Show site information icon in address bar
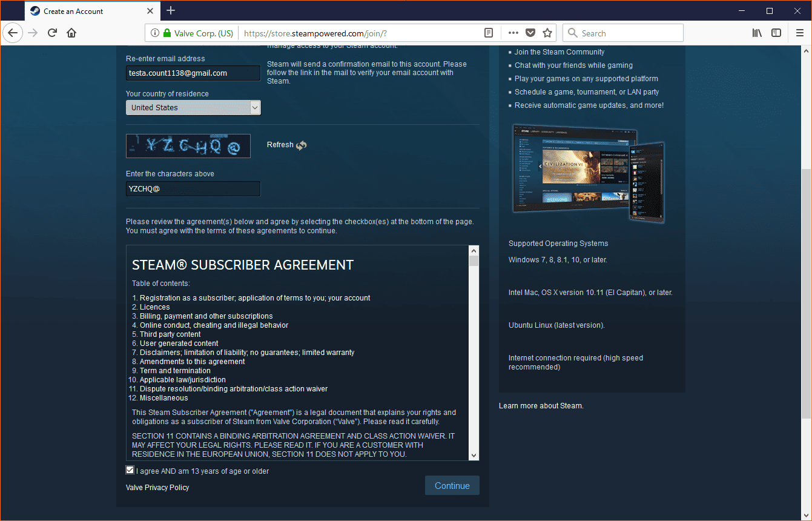812x521 pixels. tap(155, 33)
